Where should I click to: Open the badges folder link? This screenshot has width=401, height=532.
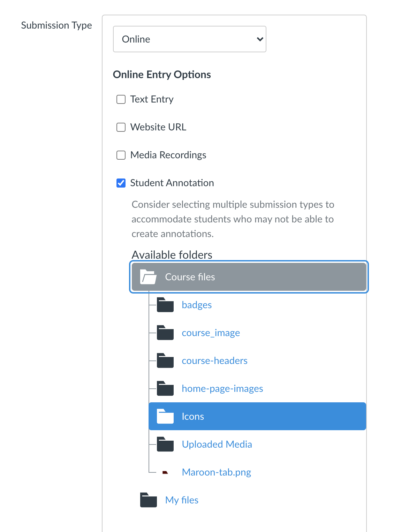197,305
